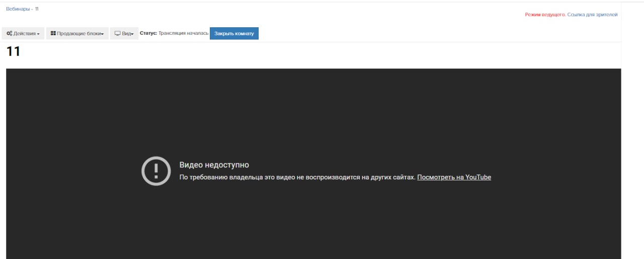This screenshot has height=259, width=644.
Task: Click the Закрыть комнату button
Action: pyautogui.click(x=234, y=34)
